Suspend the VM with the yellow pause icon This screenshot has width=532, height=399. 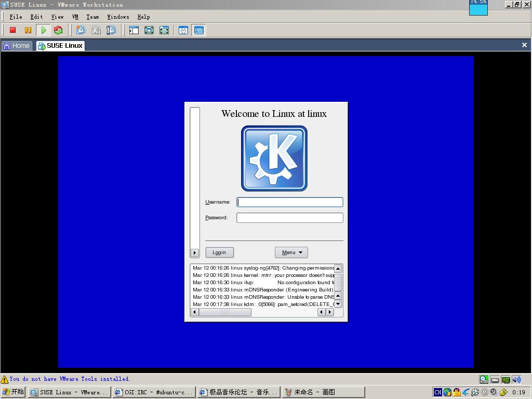28,30
